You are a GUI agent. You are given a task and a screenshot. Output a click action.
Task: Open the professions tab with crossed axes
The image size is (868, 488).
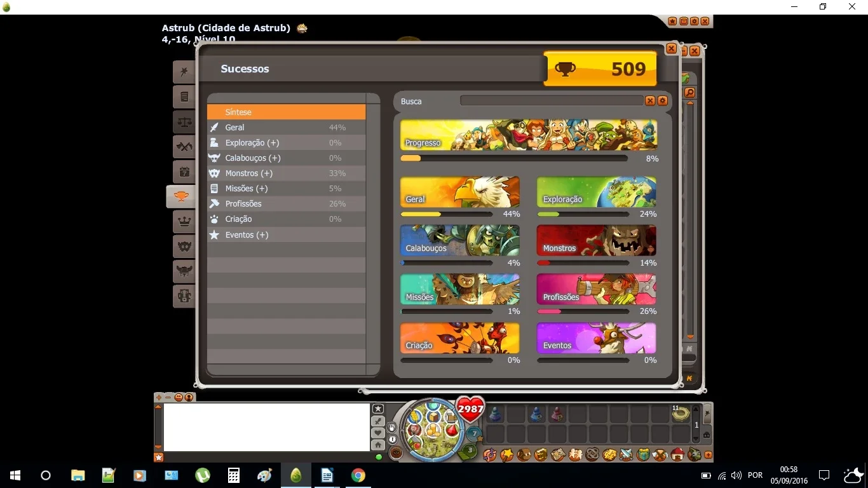(184, 147)
